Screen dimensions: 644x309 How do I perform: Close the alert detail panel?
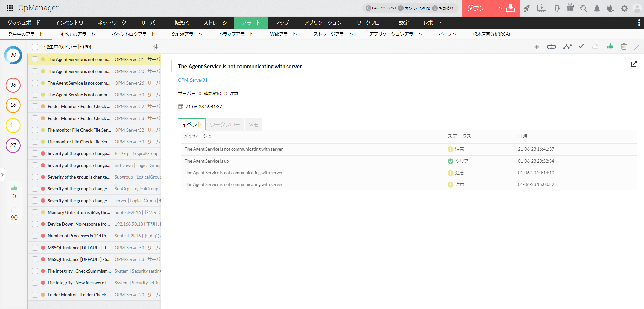point(637,47)
